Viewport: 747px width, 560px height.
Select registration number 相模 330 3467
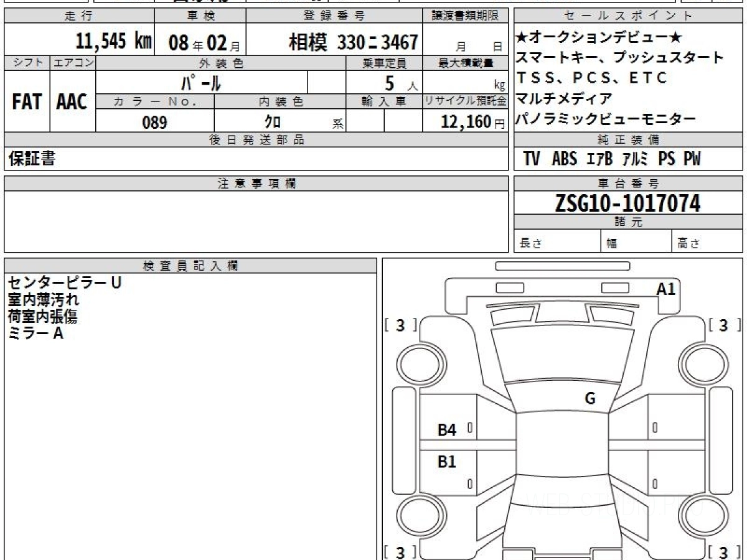[353, 43]
